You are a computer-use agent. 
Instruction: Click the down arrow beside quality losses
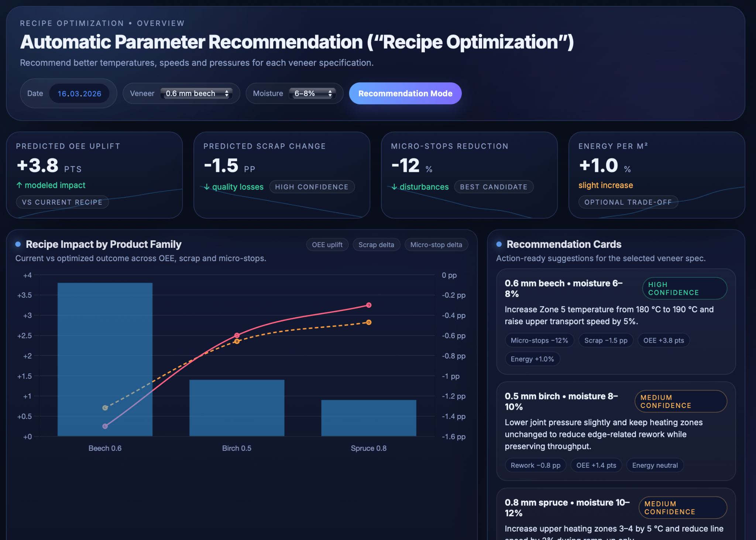(x=207, y=187)
